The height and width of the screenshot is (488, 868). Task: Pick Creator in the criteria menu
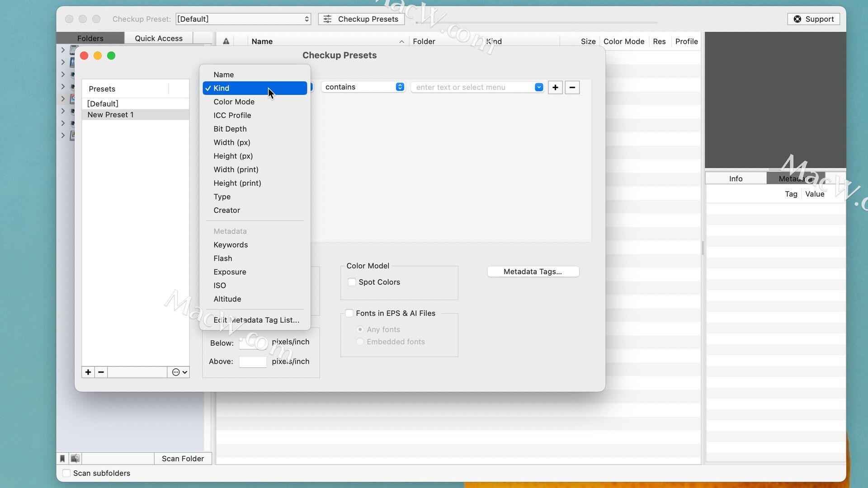click(255, 210)
